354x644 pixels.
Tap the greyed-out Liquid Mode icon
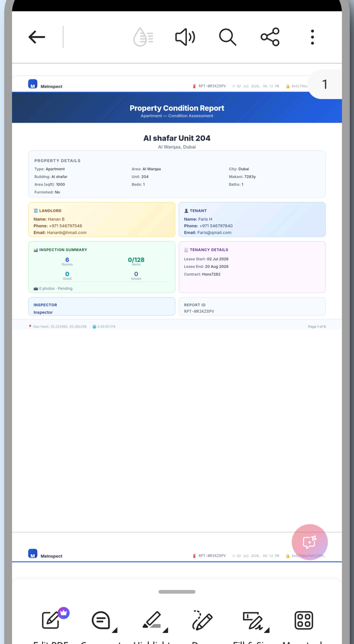143,37
